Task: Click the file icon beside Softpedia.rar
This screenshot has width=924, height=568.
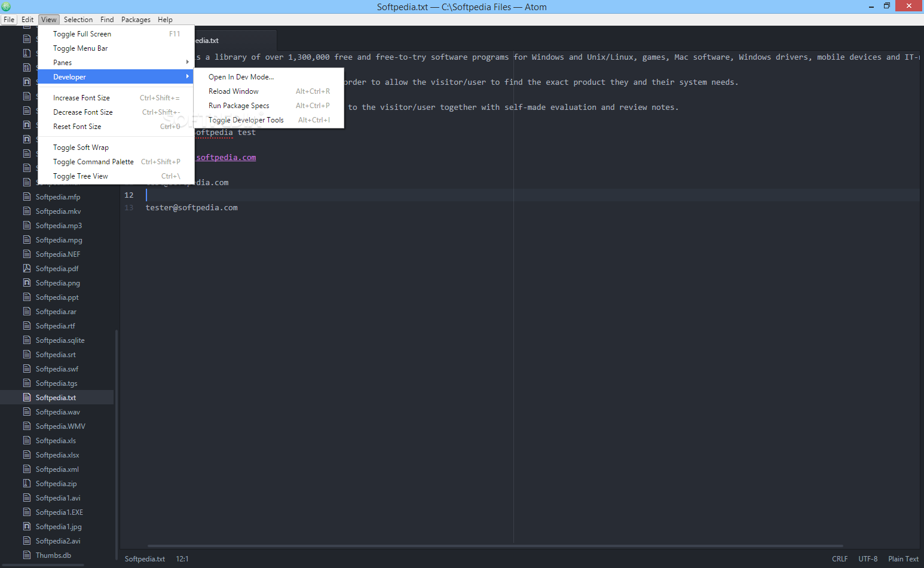Action: click(x=27, y=311)
